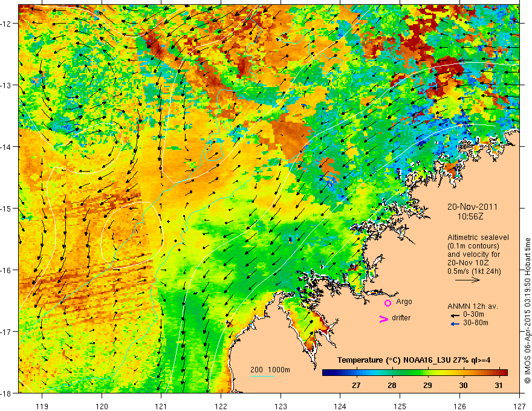This screenshot has width=532, height=411.
Task: Click the magenta Argo circle legend symbol
Action: point(388,303)
